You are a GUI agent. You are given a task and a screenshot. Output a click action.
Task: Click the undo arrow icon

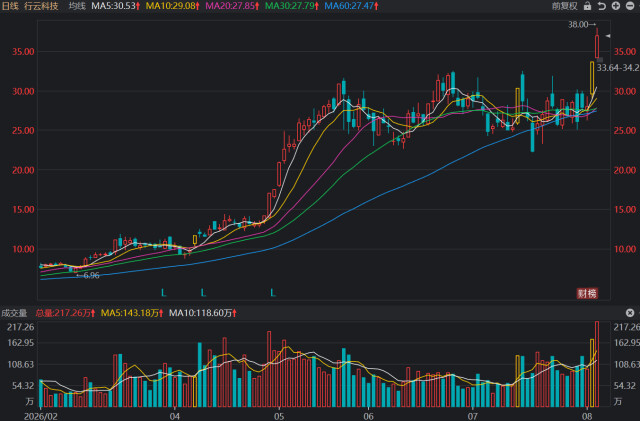(x=602, y=6)
